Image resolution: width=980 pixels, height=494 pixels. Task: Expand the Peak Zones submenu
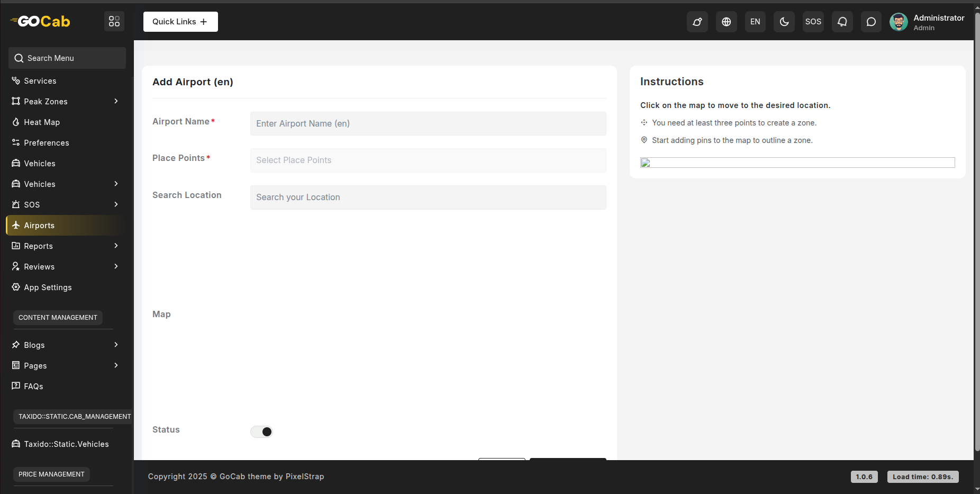click(x=116, y=101)
